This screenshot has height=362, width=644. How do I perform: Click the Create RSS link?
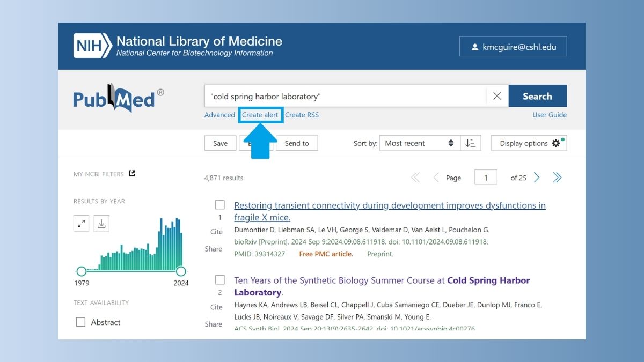click(x=302, y=115)
